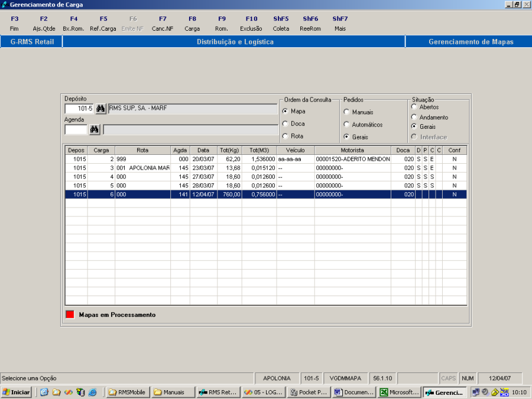This screenshot has height=399, width=532.
Task: Open Windows Iniciar start button
Action: point(17,392)
